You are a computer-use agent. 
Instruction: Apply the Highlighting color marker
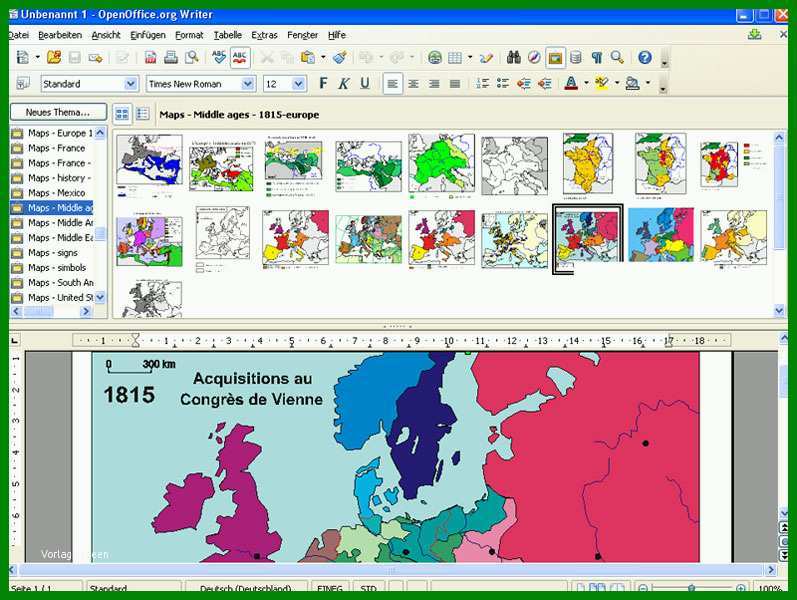coord(602,83)
